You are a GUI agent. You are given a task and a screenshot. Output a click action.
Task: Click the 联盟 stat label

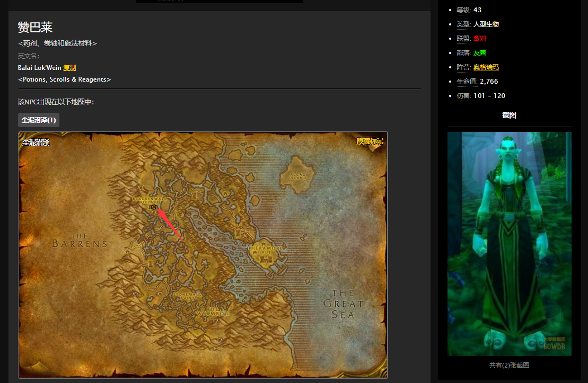463,39
